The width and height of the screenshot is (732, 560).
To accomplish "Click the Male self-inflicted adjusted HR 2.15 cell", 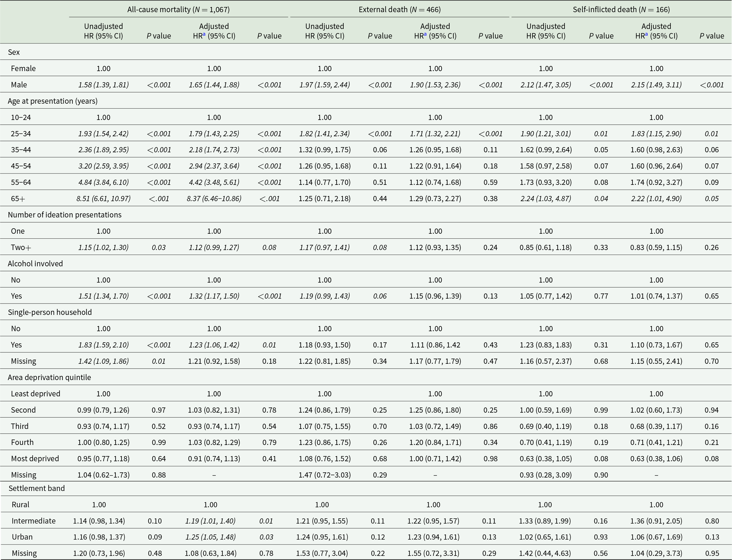I will (656, 85).
